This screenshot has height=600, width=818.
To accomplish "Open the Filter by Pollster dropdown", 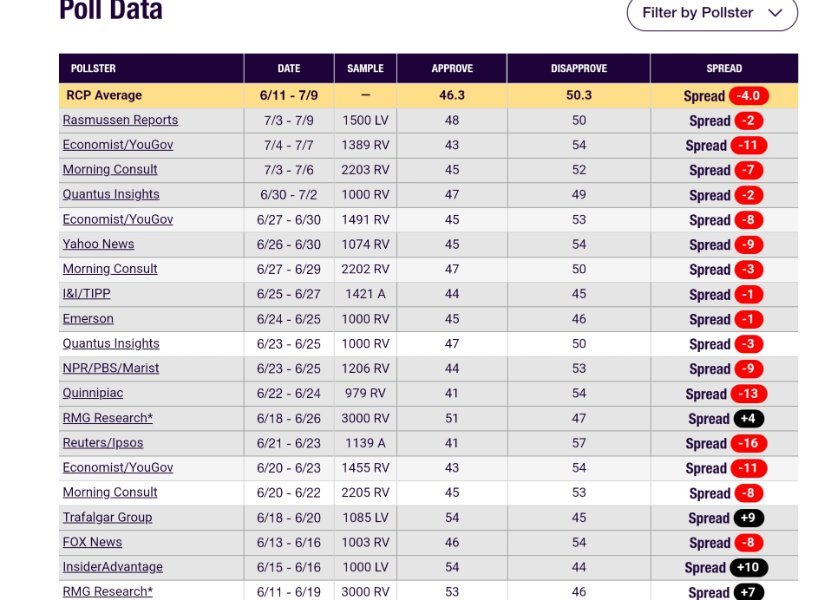I will click(x=712, y=13).
